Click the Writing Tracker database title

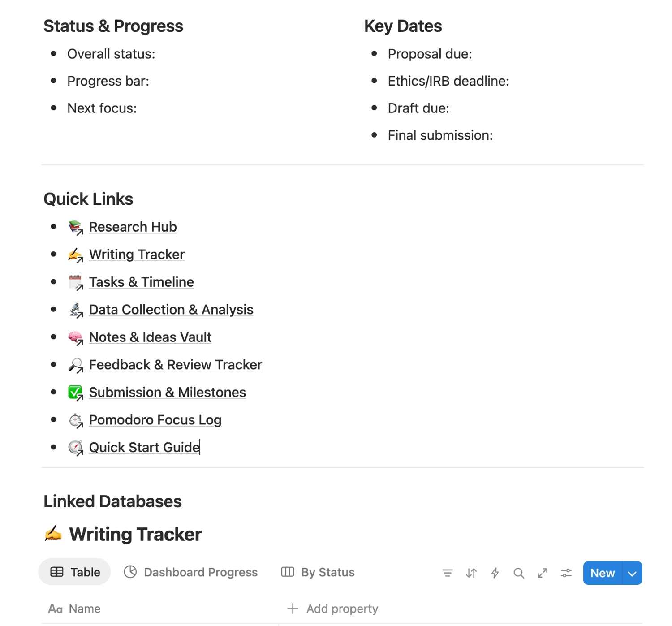135,534
